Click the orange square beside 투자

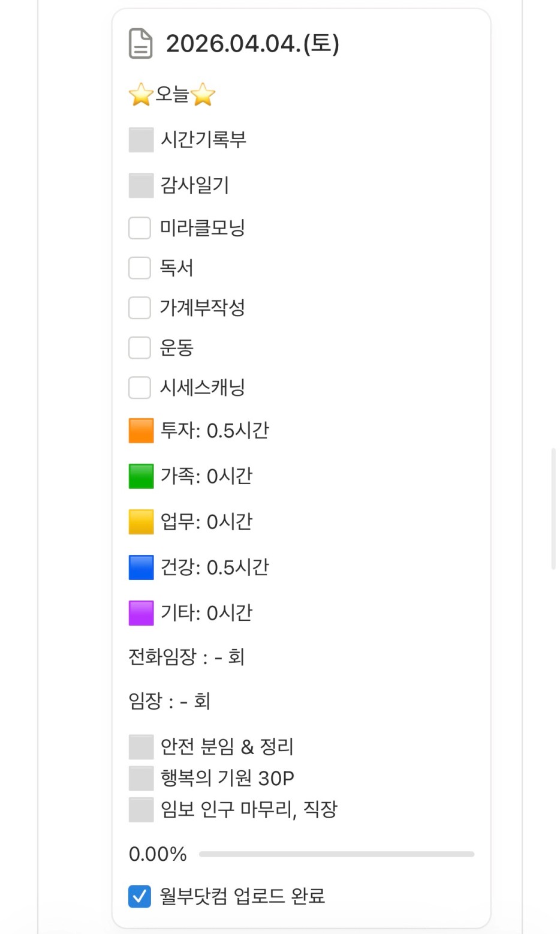141,431
